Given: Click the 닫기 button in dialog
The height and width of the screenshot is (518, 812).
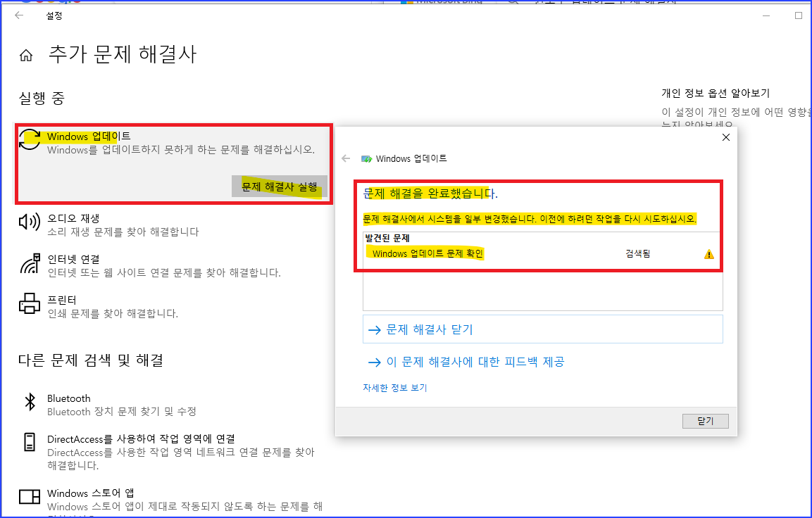Looking at the screenshot, I should point(706,422).
